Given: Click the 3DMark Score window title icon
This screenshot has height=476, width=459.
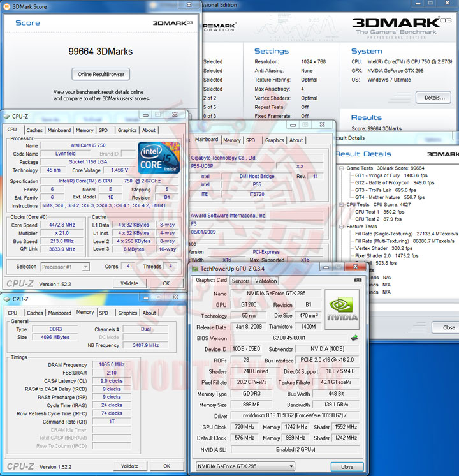Looking at the screenshot, I should pos(6,6).
